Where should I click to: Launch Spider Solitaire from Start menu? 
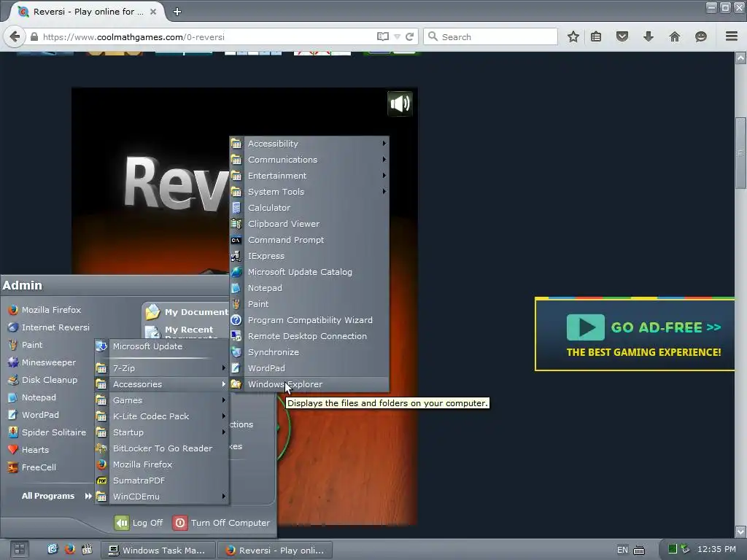click(47, 432)
